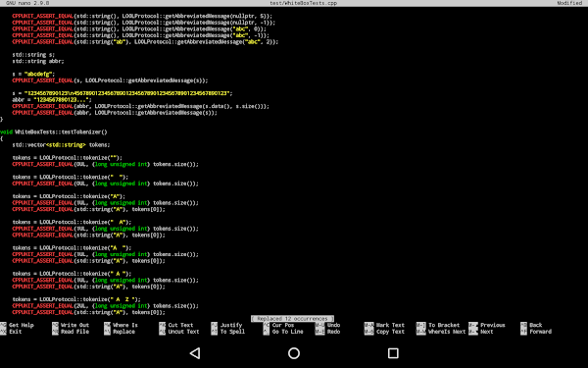Image resolution: width=588 pixels, height=368 pixels.
Task: Click the CPPUNIT_ASSERT_EQUAL(2UL, ...) line
Action: [x=106, y=306]
